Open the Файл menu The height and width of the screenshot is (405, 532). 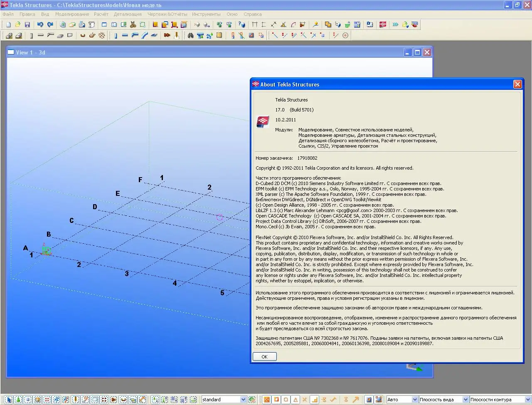pos(8,14)
